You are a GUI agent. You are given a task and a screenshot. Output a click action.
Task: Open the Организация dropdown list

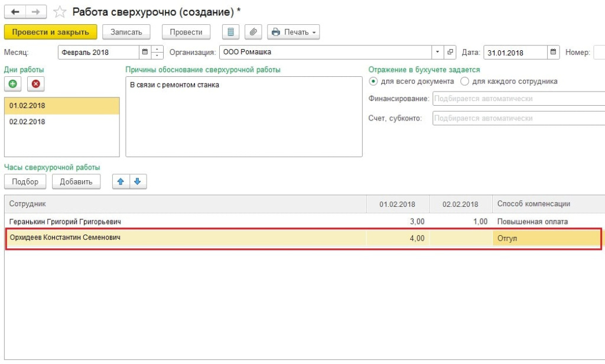tap(437, 52)
